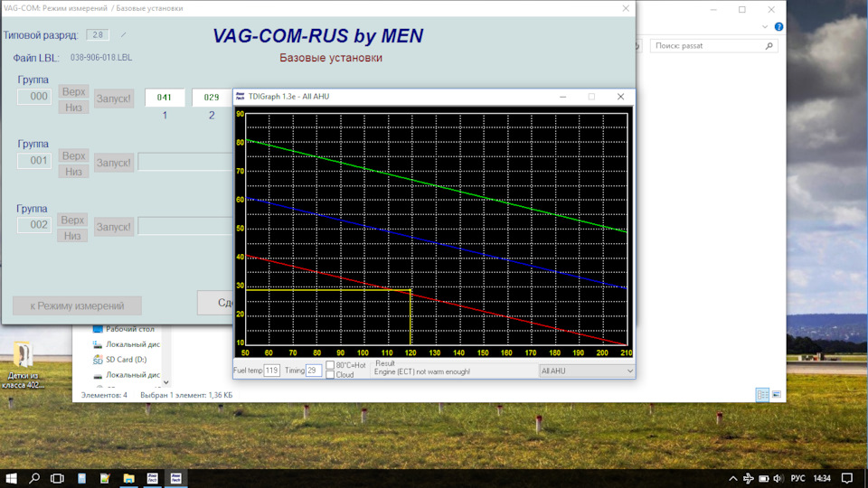Viewport: 868px width, 488px height.
Task: Click Низ button for group 002
Action: [x=72, y=236]
